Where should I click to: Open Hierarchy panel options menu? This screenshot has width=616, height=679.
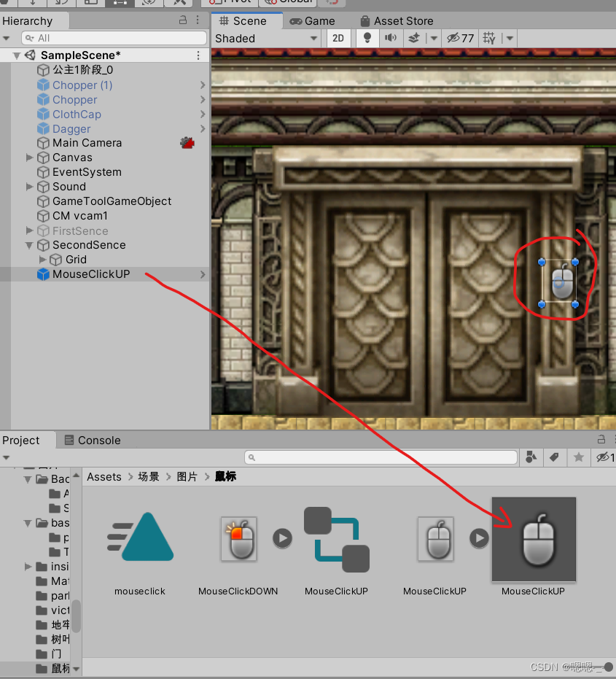click(x=198, y=20)
